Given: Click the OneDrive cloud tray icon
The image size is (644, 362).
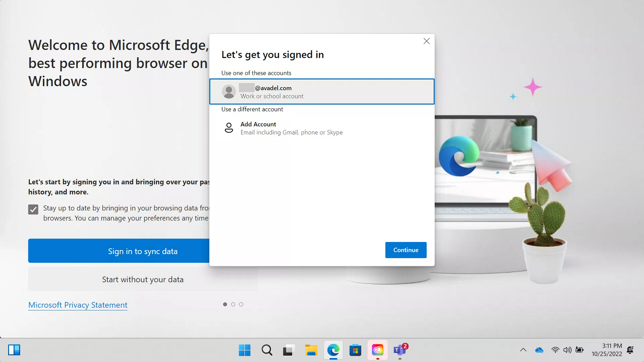Looking at the screenshot, I should pos(539,350).
